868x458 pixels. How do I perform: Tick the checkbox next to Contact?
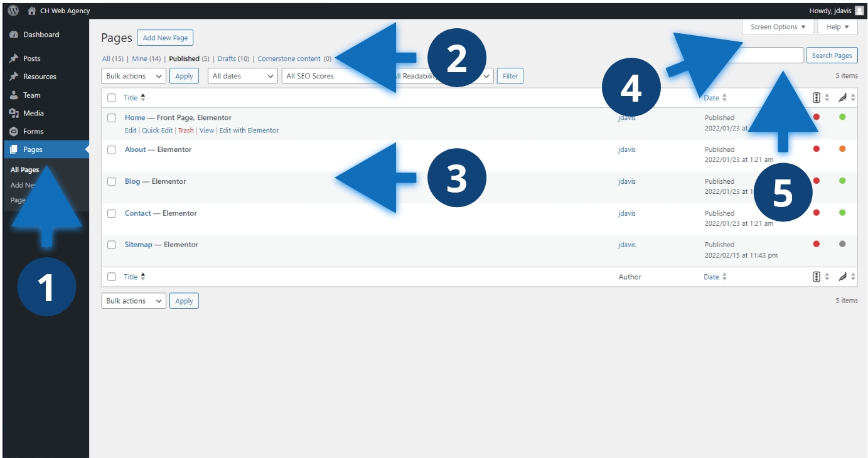tap(112, 213)
